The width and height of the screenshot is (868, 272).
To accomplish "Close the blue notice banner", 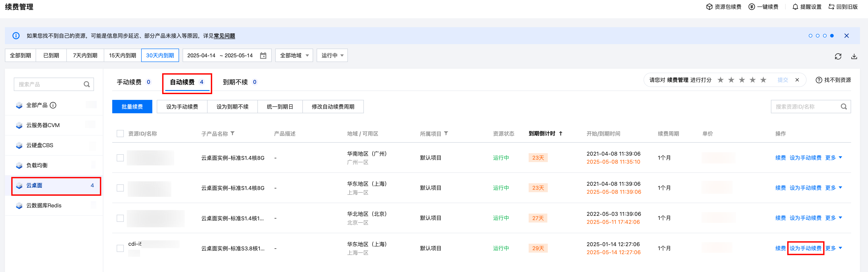I will pos(846,36).
